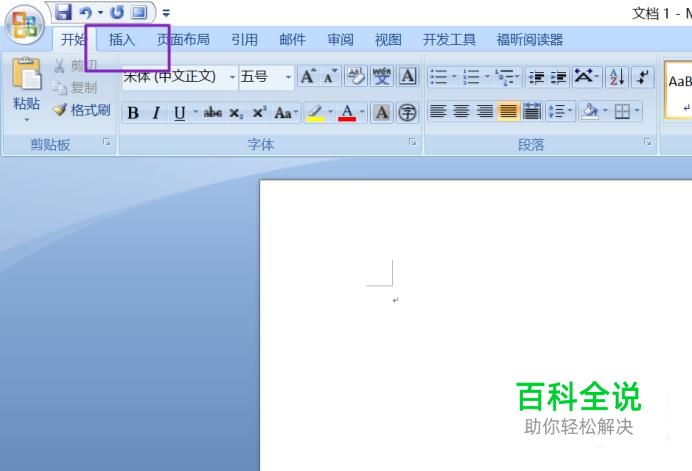Shrink the font size

[330, 77]
